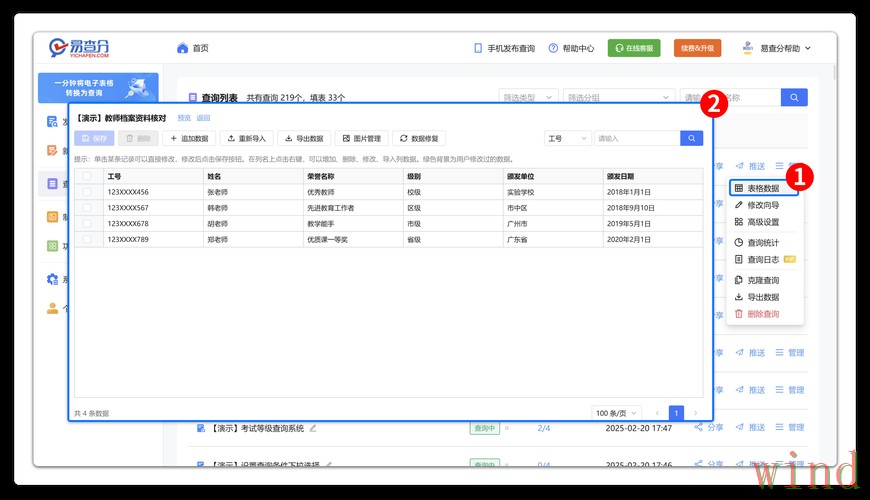Toggle the select-all checkbox in table header
The image size is (870, 500).
click(x=87, y=176)
